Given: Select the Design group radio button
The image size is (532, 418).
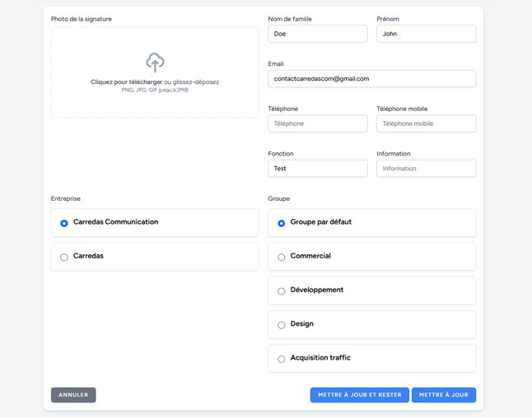Looking at the screenshot, I should click(282, 325).
